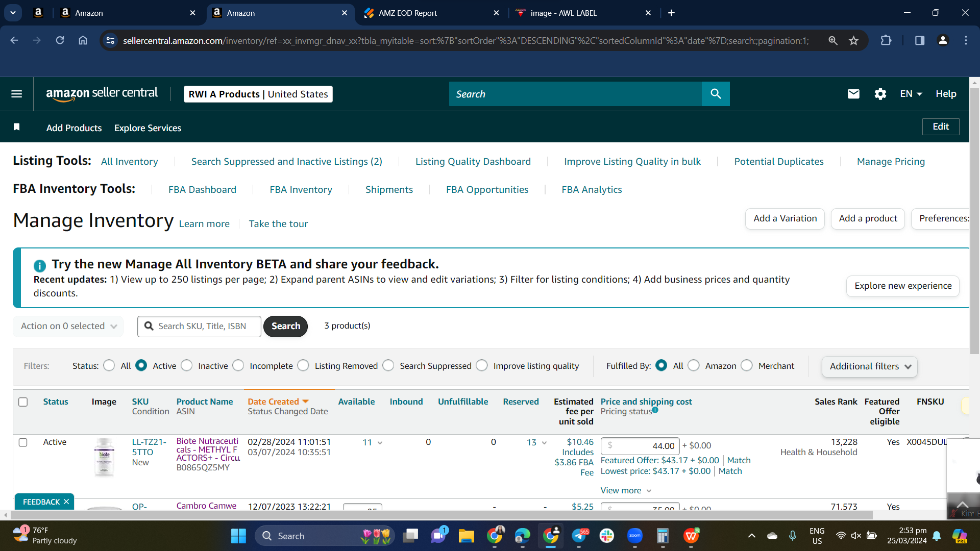Viewport: 980px width, 551px height.
Task: Click the browser Home icon
Action: coord(83,40)
